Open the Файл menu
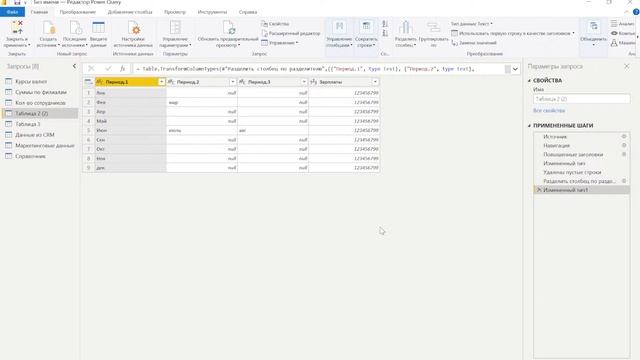The width and height of the screenshot is (640, 360). (12, 12)
